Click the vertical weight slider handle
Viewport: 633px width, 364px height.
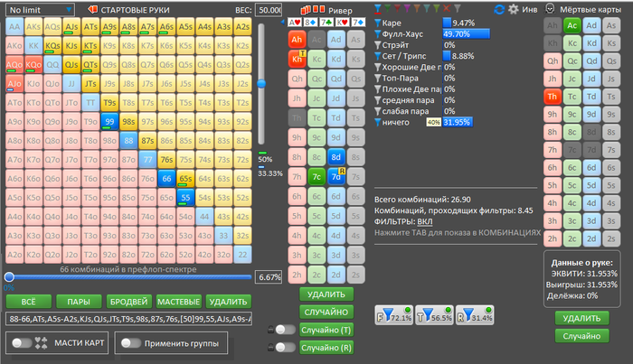point(261,84)
